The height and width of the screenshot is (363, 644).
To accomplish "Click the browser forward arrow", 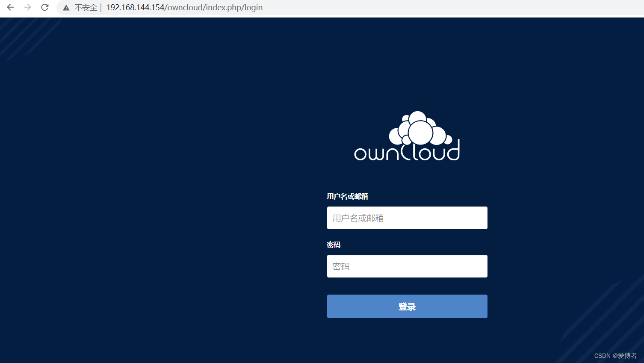I will 27,7.
